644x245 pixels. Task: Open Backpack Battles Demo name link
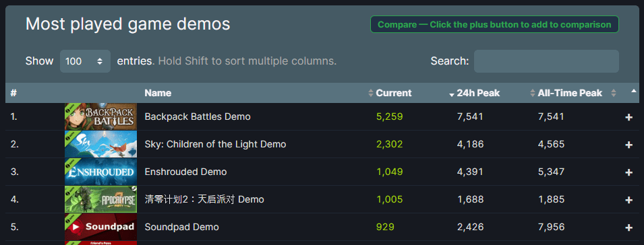coord(198,116)
